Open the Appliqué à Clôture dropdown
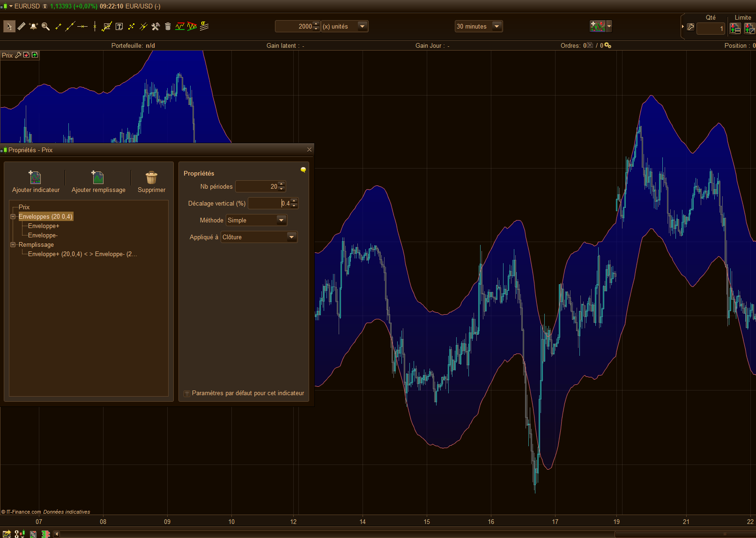The height and width of the screenshot is (538, 756). pos(259,237)
